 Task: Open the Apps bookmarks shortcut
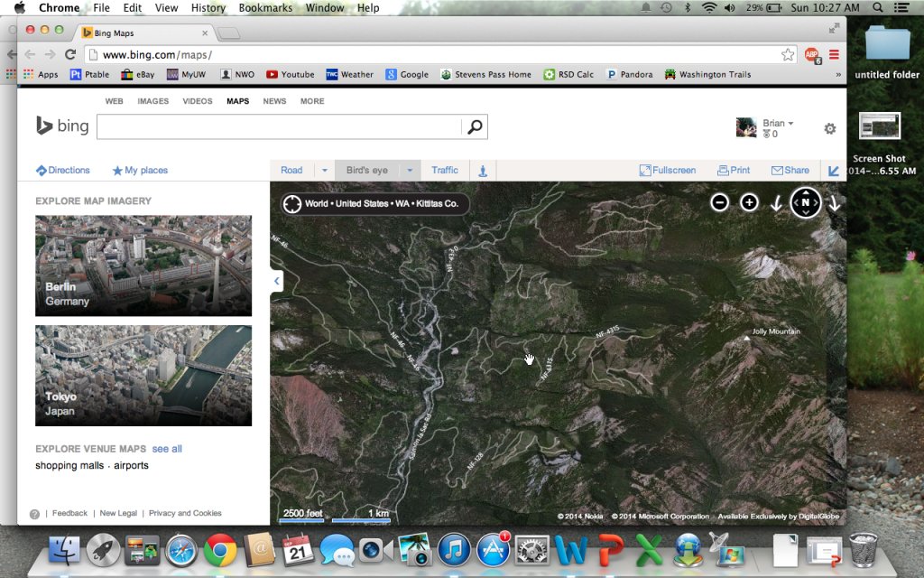tap(42, 74)
